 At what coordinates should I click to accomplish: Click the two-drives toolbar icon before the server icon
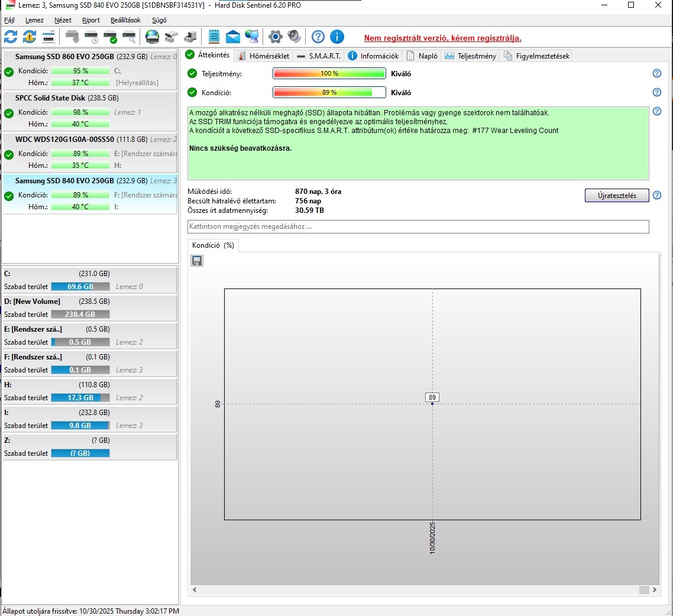(x=172, y=37)
